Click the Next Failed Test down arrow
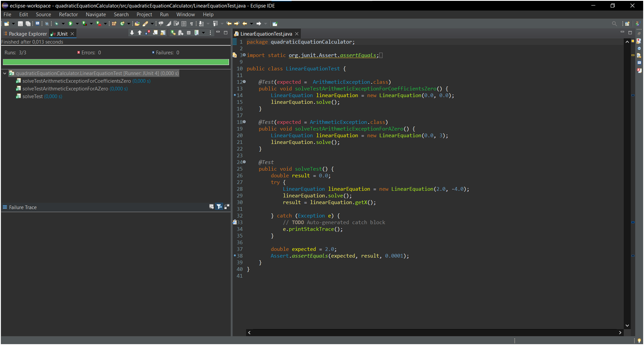This screenshot has height=345, width=644. tap(132, 33)
